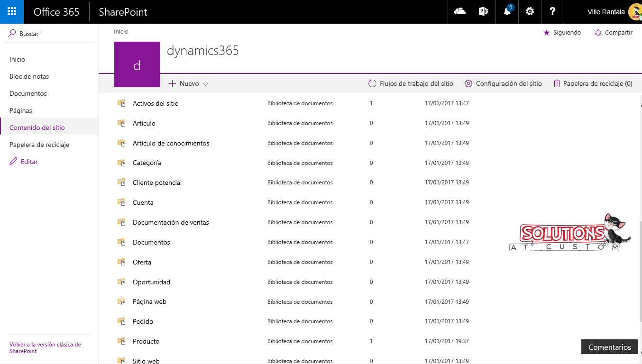
Task: Click the Flujos de trabajo workflow icon
Action: (372, 83)
